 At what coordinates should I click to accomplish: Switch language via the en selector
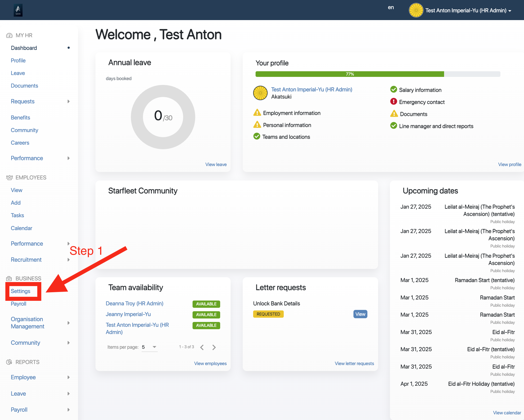[391, 7]
